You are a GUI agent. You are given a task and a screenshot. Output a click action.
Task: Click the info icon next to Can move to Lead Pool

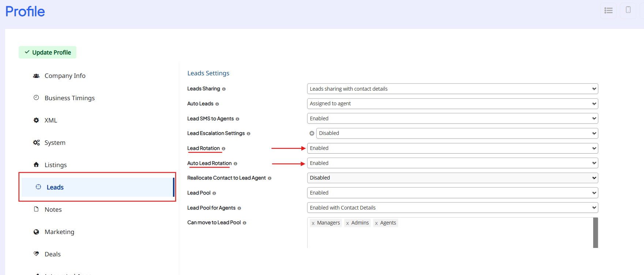[x=244, y=223]
